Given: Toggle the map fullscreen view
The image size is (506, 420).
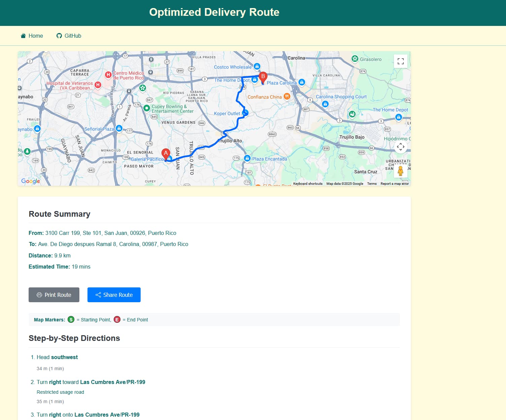Looking at the screenshot, I should (x=401, y=61).
